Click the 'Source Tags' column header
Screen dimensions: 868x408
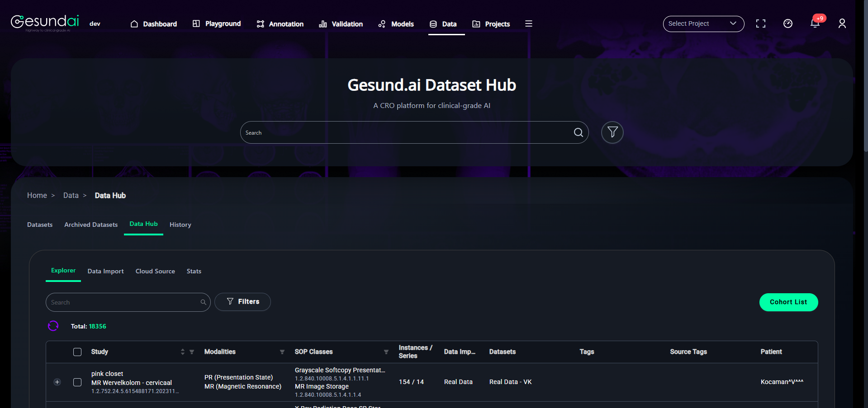pos(688,352)
